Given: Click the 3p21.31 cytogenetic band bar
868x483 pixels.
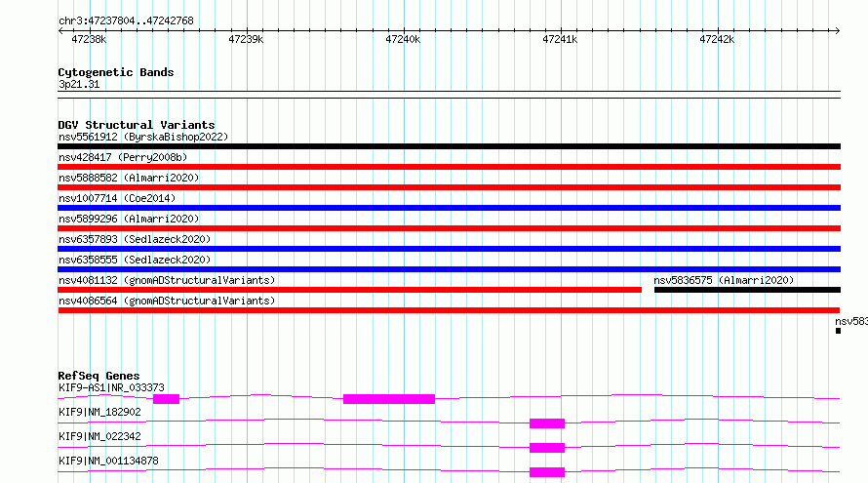Looking at the screenshot, I should click(449, 95).
